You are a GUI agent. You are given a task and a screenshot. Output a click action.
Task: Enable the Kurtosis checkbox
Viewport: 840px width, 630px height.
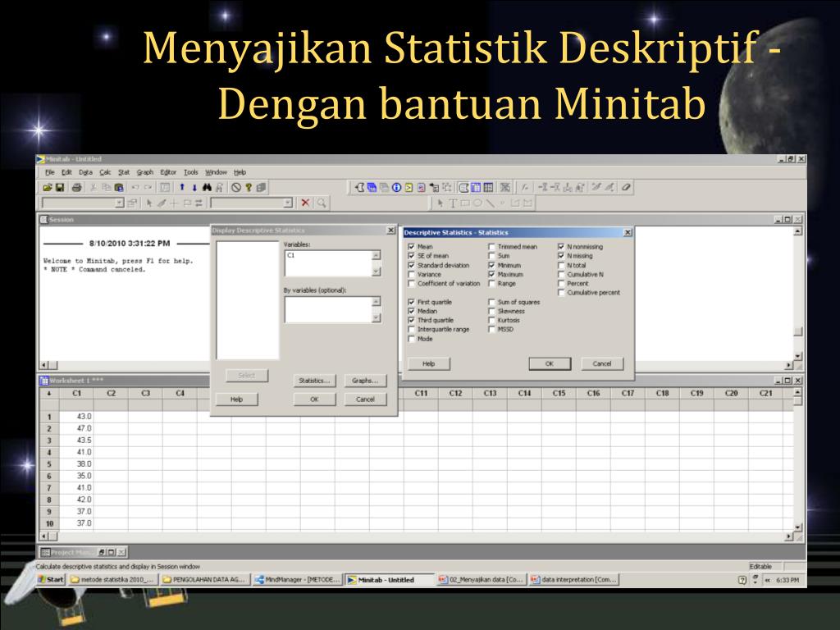point(491,320)
